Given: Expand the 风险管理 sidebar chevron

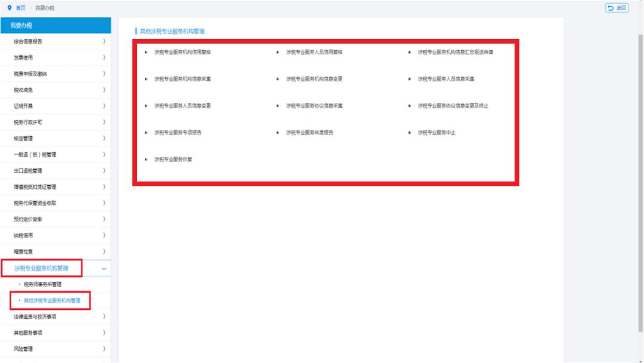Looking at the screenshot, I should pyautogui.click(x=104, y=349).
